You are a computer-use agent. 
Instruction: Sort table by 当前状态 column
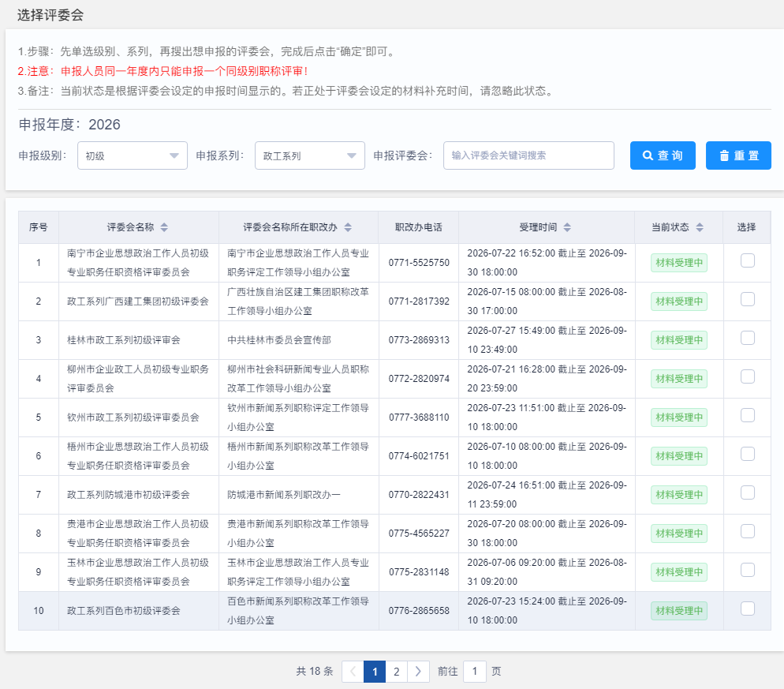700,227
